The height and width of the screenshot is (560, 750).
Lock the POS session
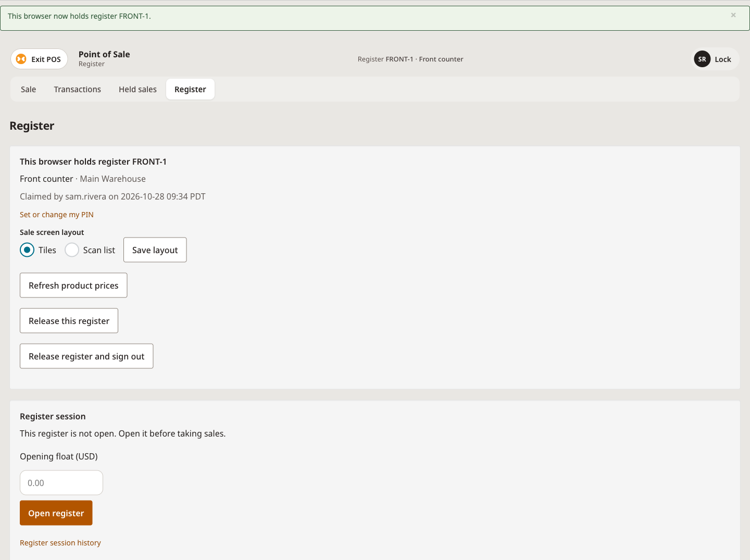click(x=722, y=59)
